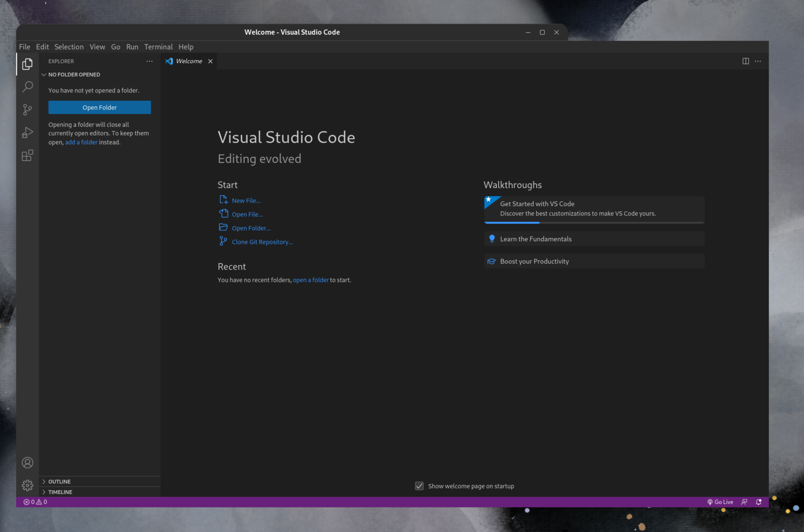Image resolution: width=804 pixels, height=532 pixels.
Task: Open the notifications bell icon
Action: point(759,502)
